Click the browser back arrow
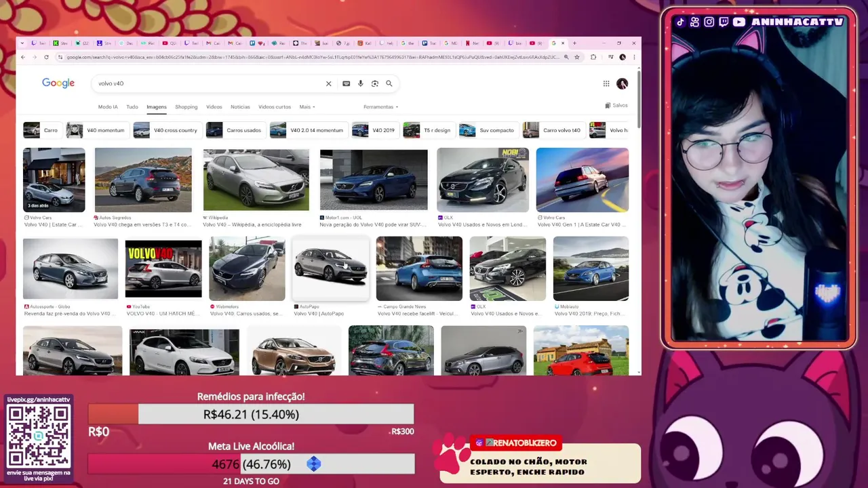 click(23, 57)
